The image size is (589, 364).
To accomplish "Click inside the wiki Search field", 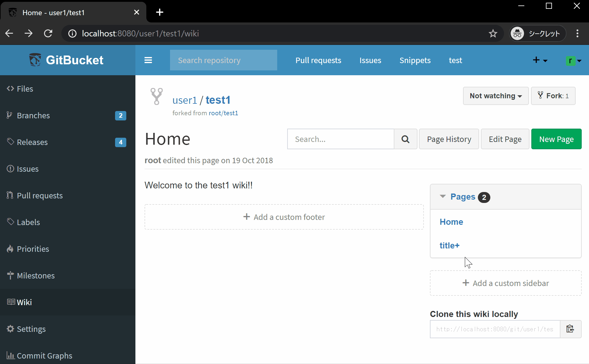I will tap(340, 139).
